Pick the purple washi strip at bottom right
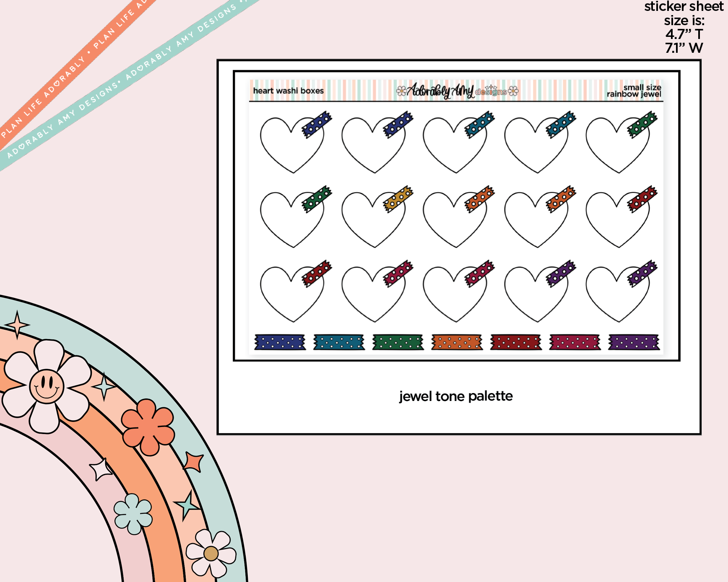The image size is (728, 582). pyautogui.click(x=634, y=342)
